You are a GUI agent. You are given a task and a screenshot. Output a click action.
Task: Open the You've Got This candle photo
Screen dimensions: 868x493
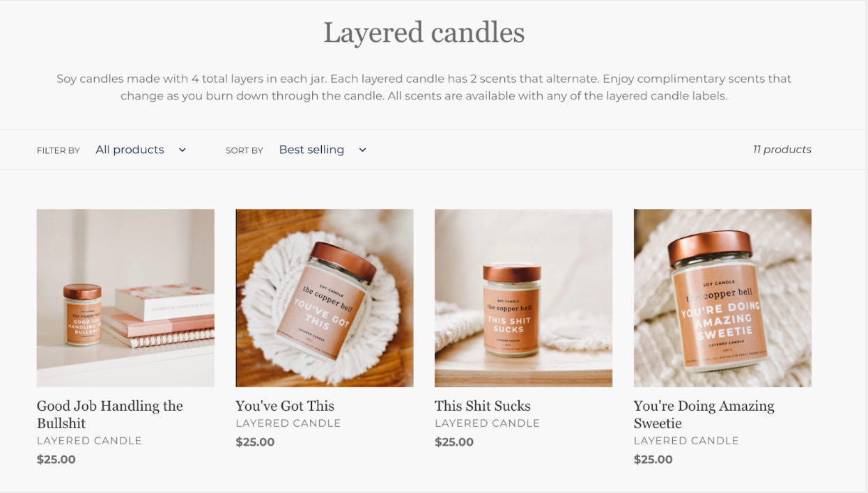[325, 298]
